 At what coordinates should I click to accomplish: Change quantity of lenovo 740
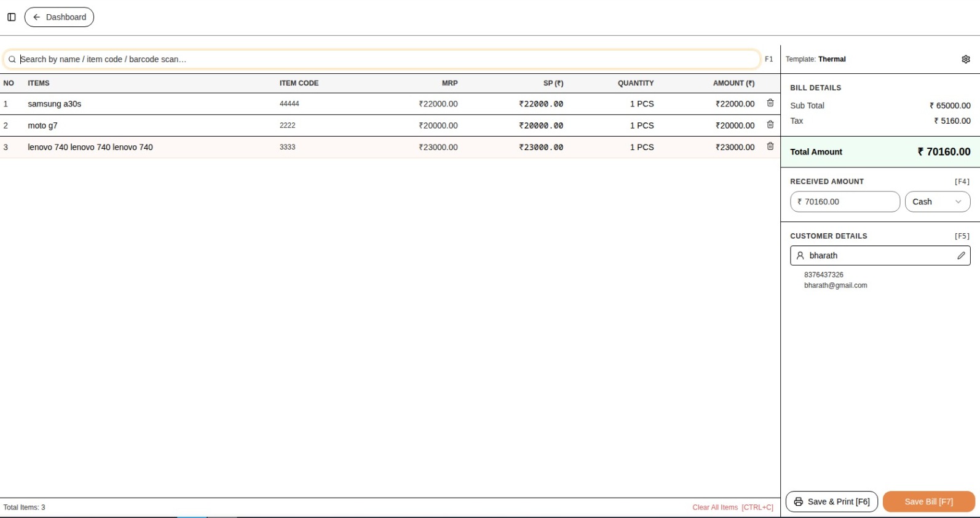pos(641,147)
